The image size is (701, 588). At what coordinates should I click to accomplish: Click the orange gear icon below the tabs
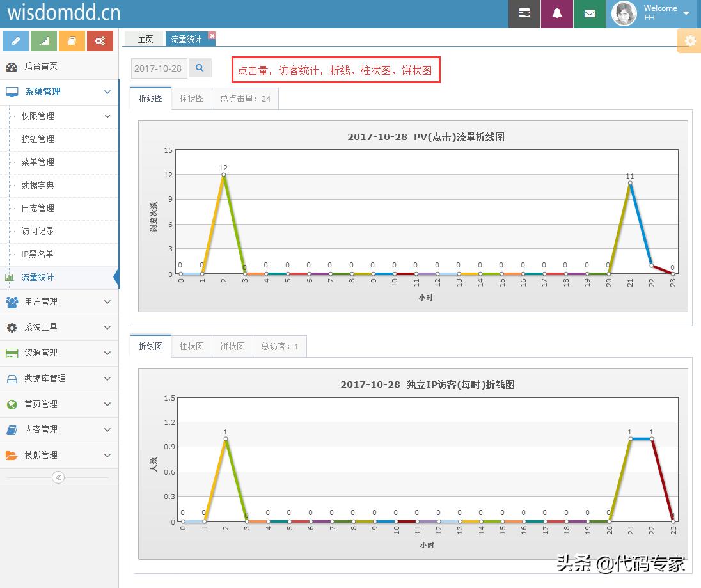pos(689,40)
